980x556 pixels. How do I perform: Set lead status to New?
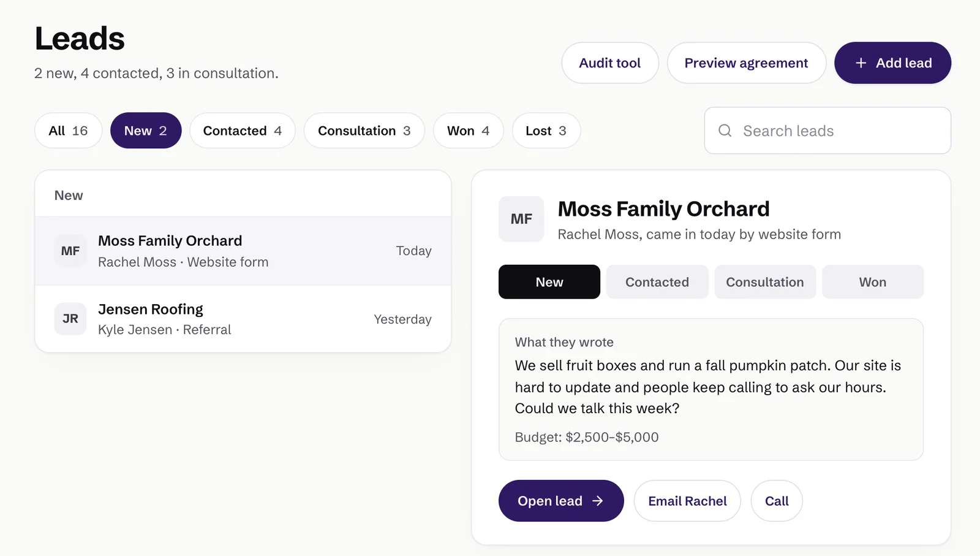tap(549, 282)
